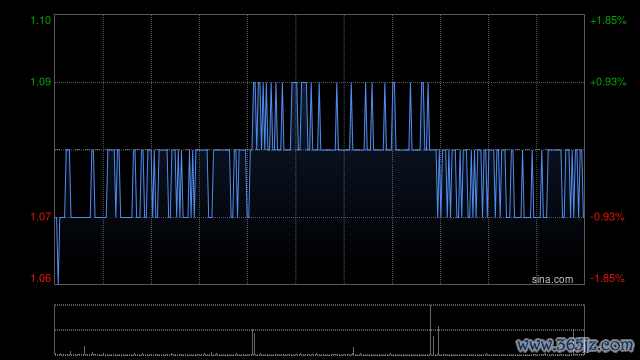Viewport: 640px width, 360px height.
Task: Click the +1.85% percentage label
Action: (608, 20)
